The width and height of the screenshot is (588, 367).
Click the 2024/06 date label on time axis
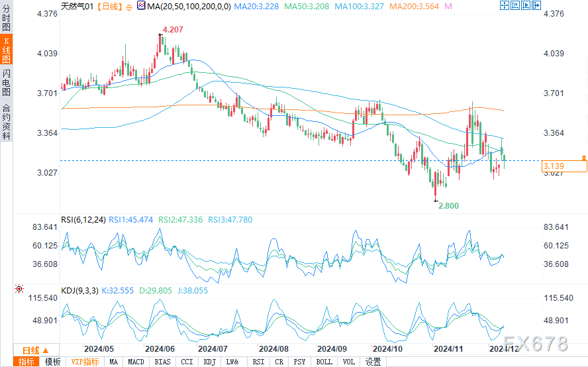point(160,349)
